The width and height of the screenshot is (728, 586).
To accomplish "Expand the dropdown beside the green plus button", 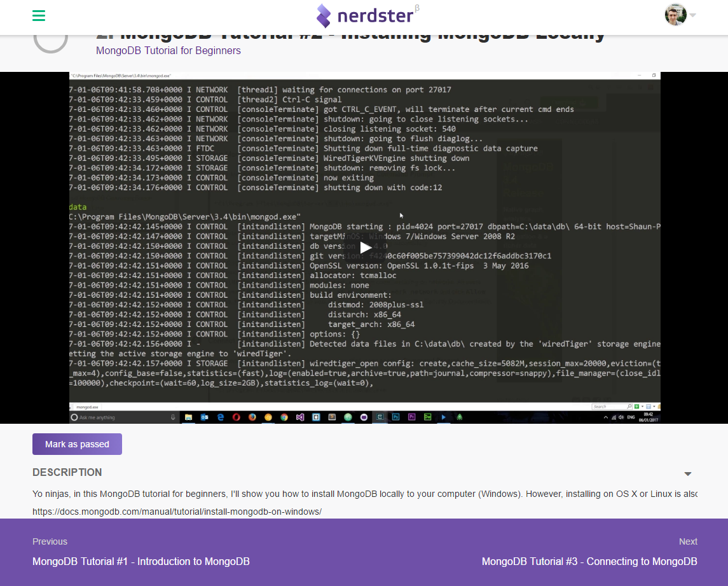I will [642, 407].
